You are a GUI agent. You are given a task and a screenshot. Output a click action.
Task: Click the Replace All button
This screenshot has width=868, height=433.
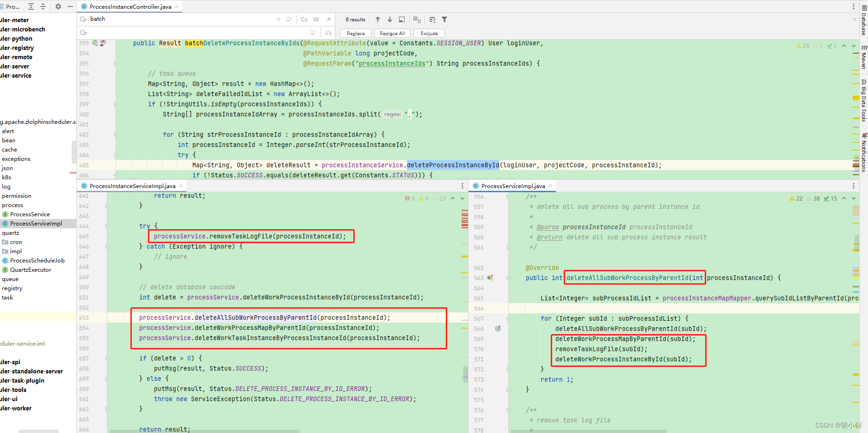(392, 33)
